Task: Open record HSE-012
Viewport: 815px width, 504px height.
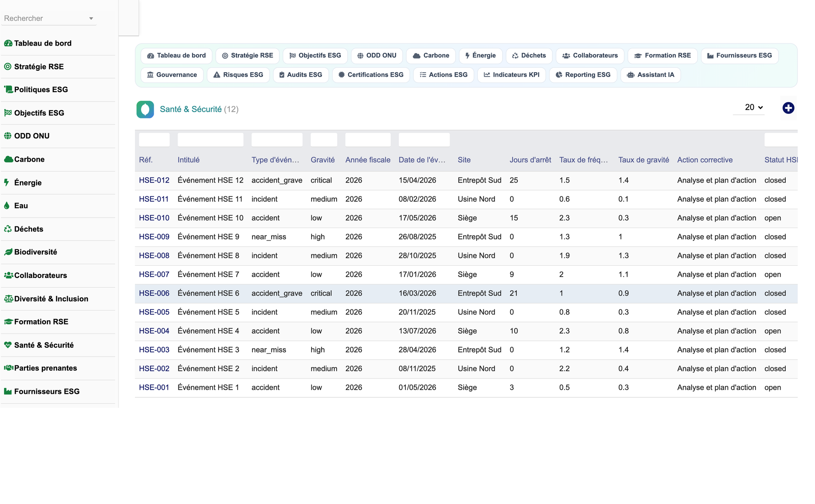Action: [x=154, y=180]
